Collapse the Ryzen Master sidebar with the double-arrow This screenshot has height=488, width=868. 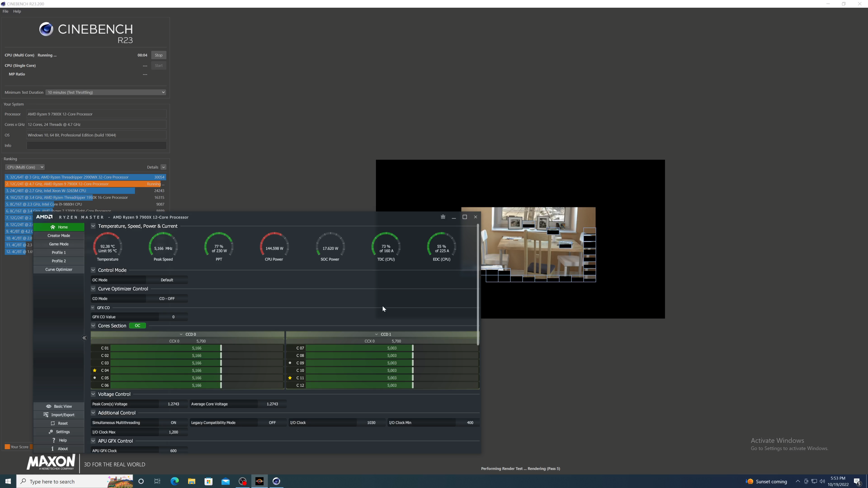(84, 338)
